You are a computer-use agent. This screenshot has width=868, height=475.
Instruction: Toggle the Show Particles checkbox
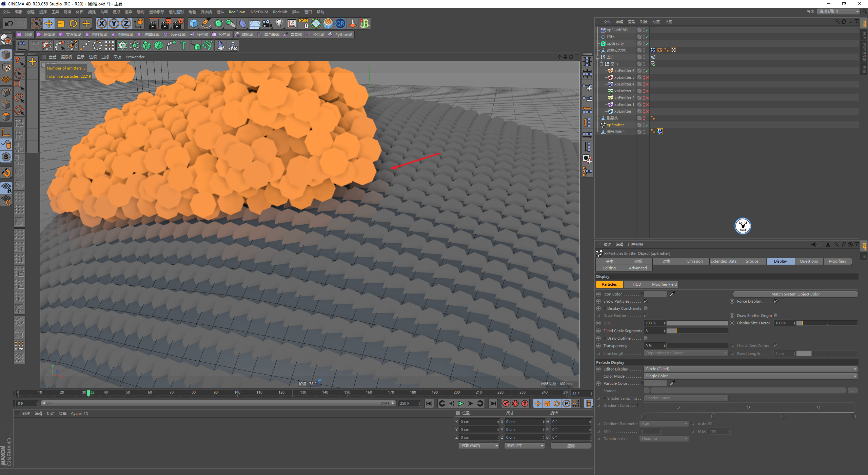pyautogui.click(x=646, y=301)
